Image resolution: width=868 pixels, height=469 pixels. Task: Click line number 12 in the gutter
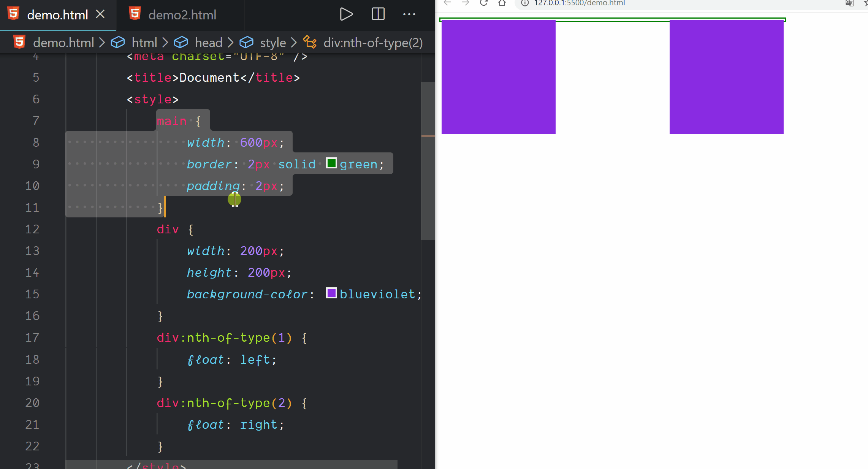(32, 229)
